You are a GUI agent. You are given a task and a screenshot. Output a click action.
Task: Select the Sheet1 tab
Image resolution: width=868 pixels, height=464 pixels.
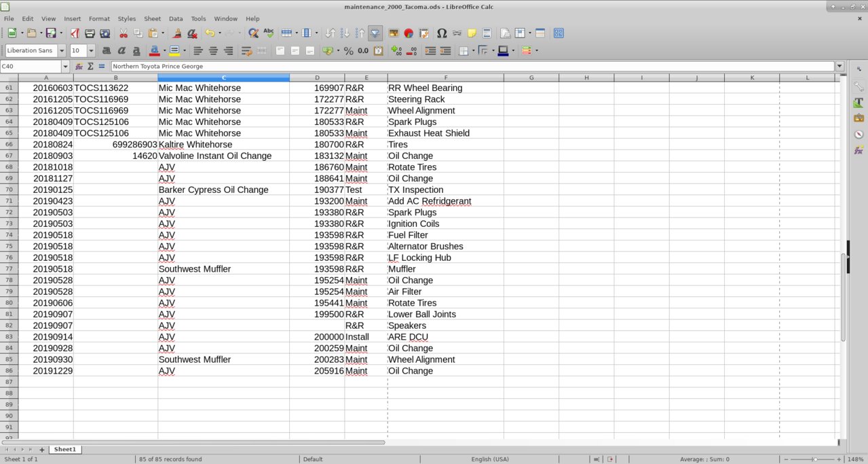pos(65,449)
